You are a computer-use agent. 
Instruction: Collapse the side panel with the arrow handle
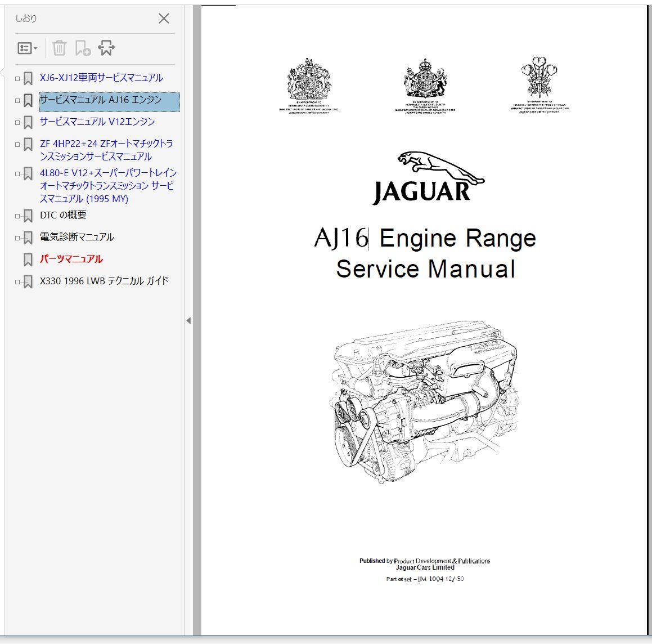coord(188,320)
